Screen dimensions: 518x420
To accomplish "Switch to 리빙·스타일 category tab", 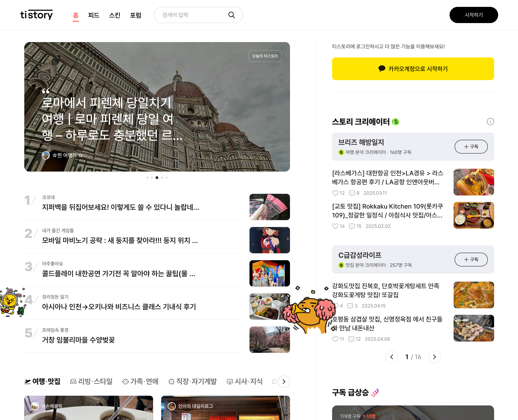I will pos(91,382).
